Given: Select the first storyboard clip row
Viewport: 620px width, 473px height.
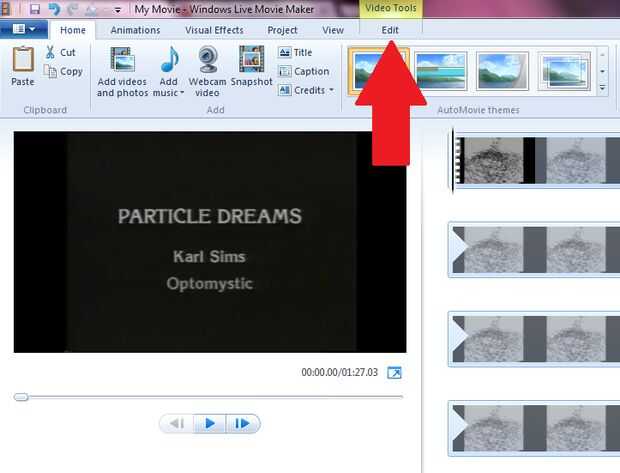Looking at the screenshot, I should pos(536,160).
